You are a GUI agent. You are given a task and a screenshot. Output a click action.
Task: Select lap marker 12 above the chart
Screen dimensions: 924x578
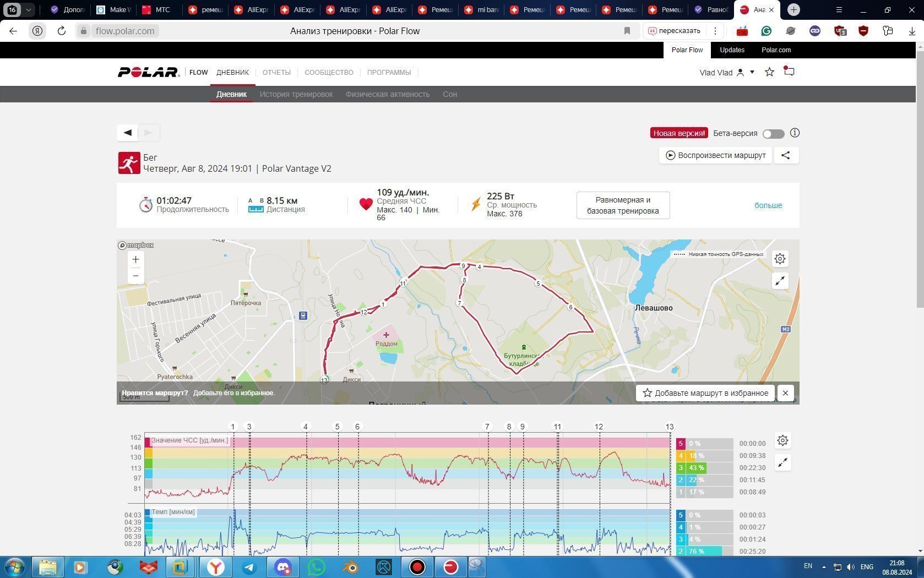pyautogui.click(x=599, y=427)
